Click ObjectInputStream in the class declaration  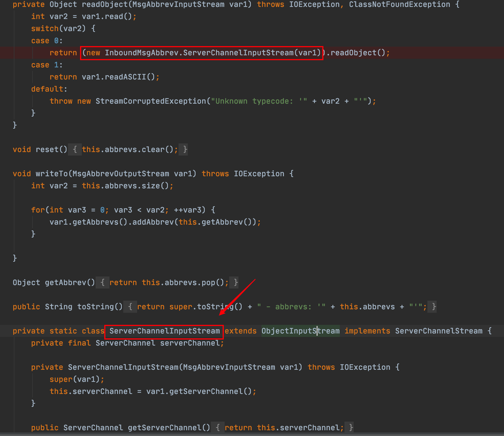pos(300,331)
